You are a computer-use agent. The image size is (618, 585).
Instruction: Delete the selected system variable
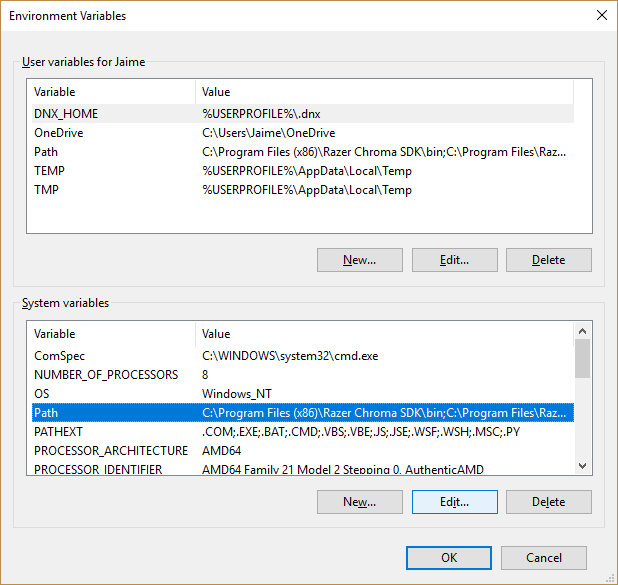(548, 502)
